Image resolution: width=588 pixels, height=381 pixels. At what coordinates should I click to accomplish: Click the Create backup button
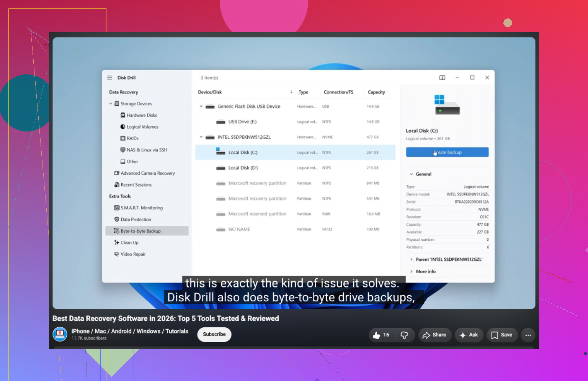pos(447,152)
